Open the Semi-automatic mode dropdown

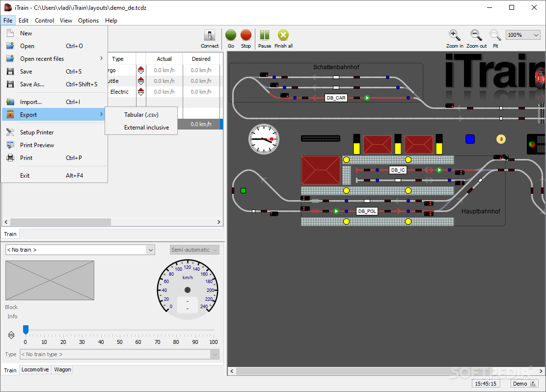coord(194,250)
